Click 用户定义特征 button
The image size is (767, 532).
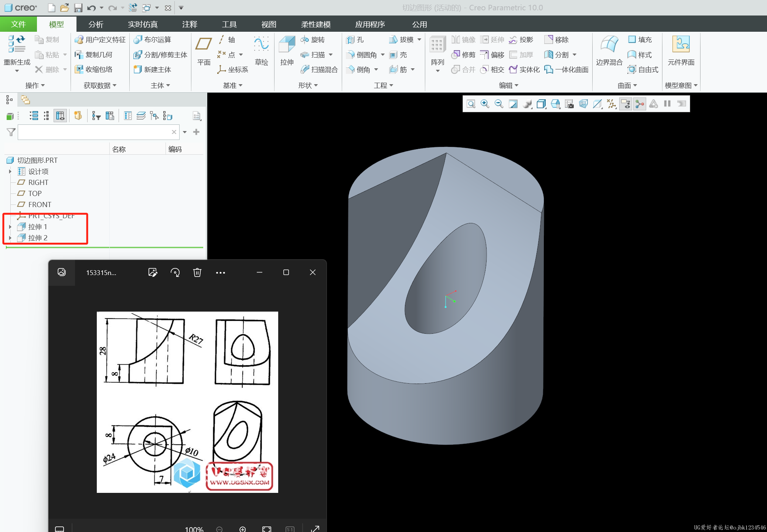100,40
